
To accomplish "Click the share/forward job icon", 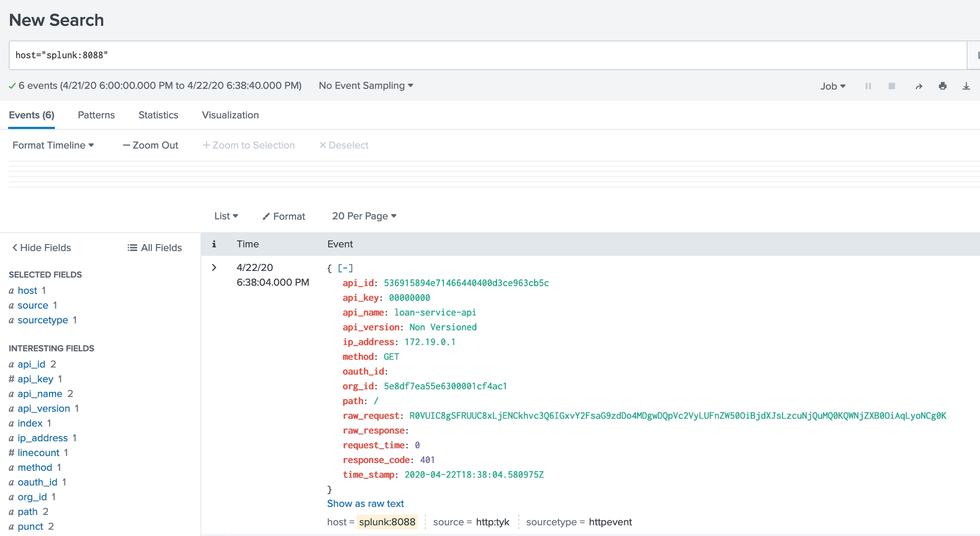I will point(919,85).
